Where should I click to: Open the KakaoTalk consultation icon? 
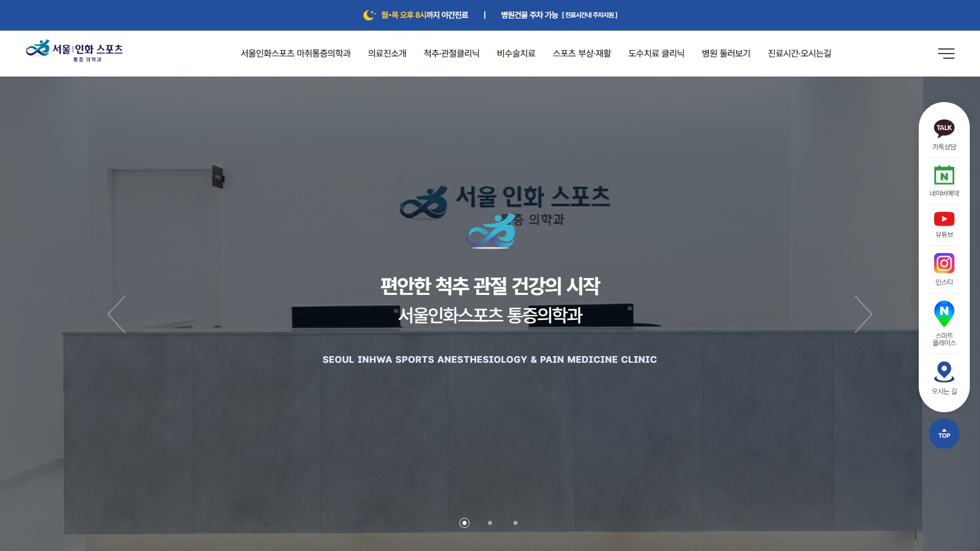point(944,129)
